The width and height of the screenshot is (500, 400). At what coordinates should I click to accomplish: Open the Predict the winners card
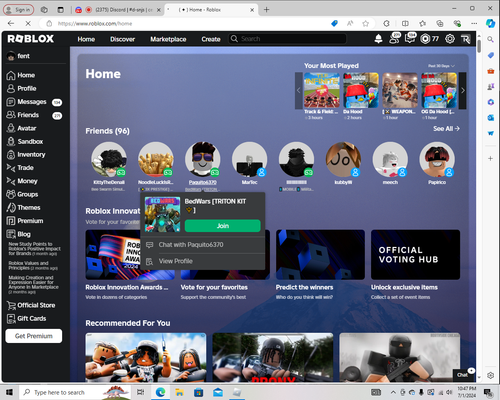(320, 255)
